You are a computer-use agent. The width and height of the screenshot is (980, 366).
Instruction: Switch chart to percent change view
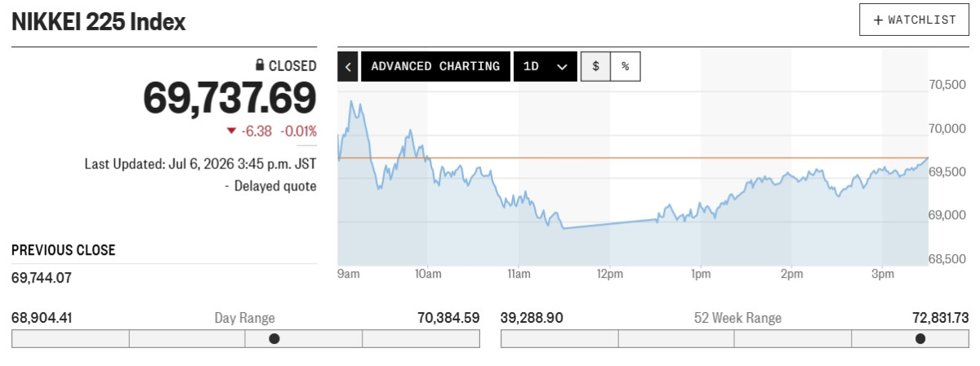pyautogui.click(x=626, y=66)
